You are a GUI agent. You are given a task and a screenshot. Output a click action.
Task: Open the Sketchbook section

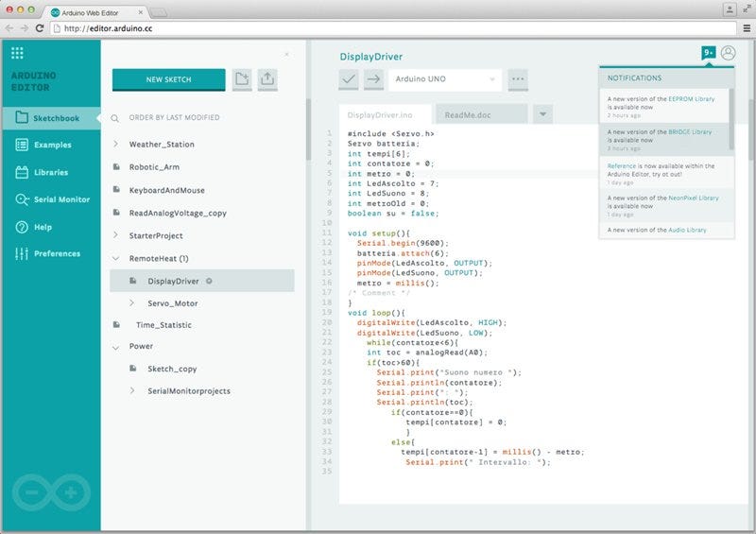(x=51, y=118)
